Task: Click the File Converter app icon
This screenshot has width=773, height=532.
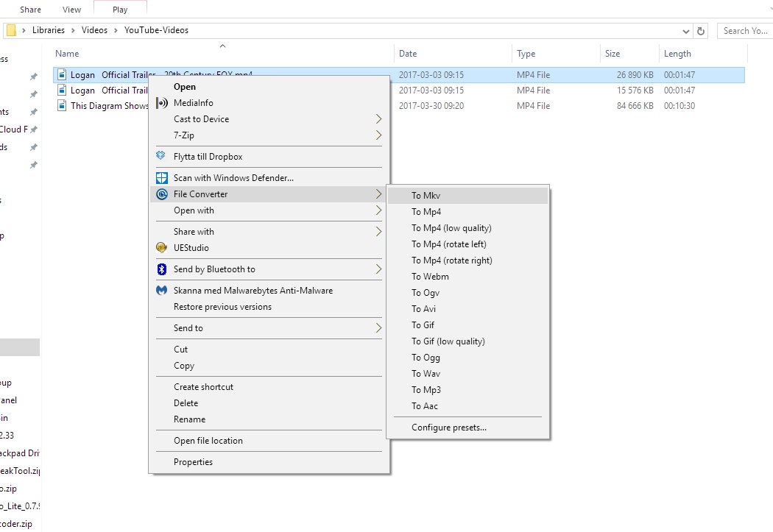Action: click(x=162, y=194)
